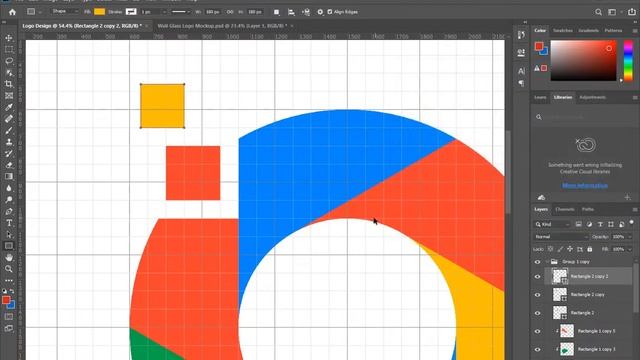Screen dimensions: 640x360
Task: Select the Move tool
Action: point(9,38)
